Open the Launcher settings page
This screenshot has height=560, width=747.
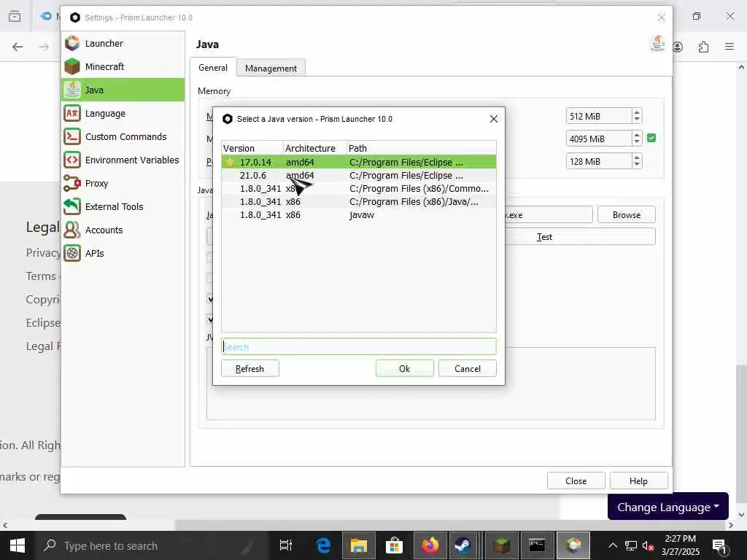(x=123, y=43)
